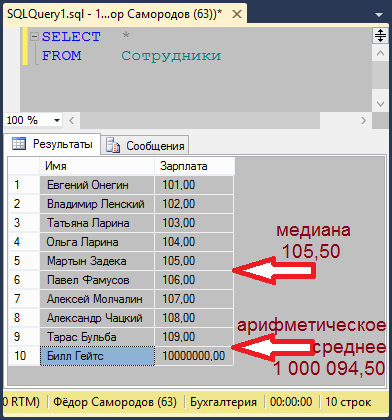Click the editor scroll up arrow

(380, 53)
